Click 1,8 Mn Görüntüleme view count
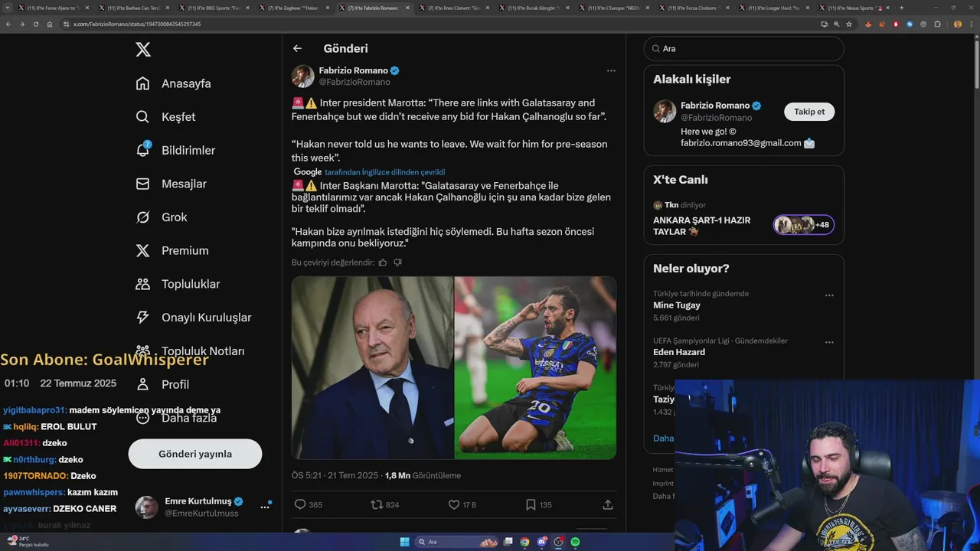Viewport: 980px width, 551px height. click(423, 475)
